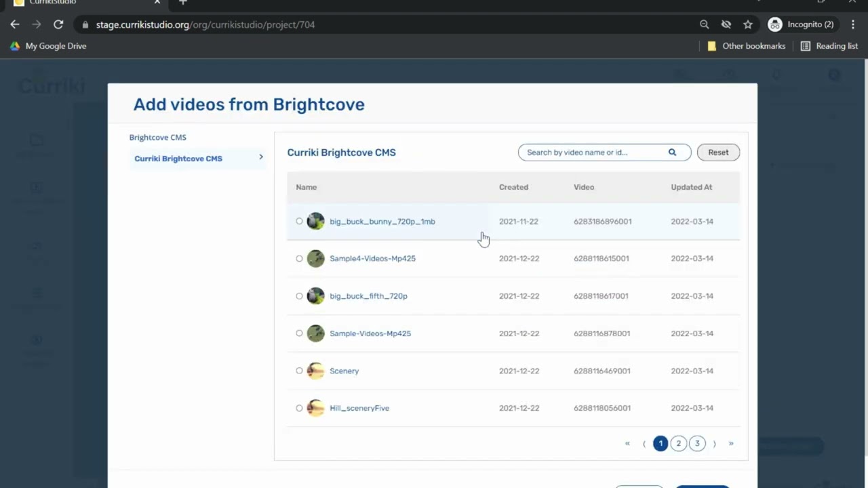This screenshot has width=868, height=488.
Task: Click Sample4-Videos-Mp425 video name
Action: 372,259
